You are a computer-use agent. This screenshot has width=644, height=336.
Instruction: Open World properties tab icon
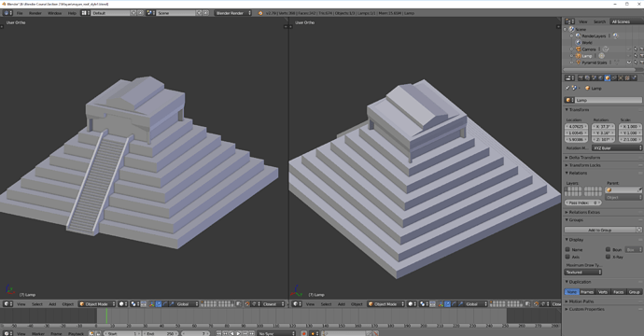click(600, 77)
